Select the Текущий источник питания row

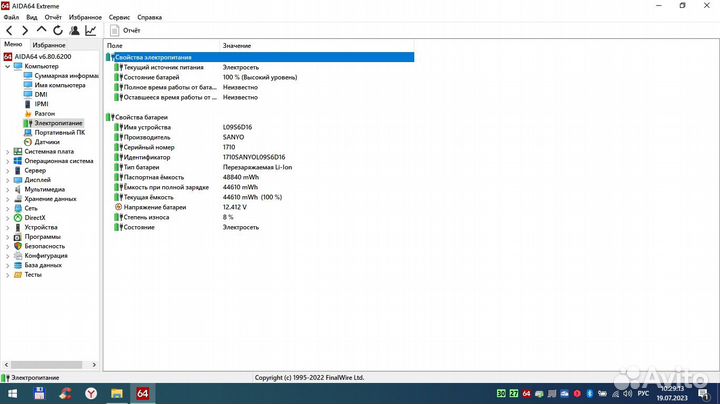point(260,67)
